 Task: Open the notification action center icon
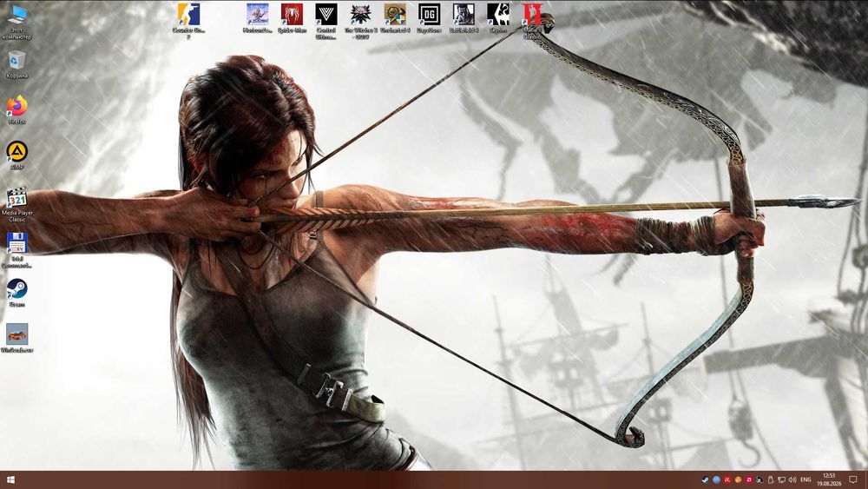[853, 479]
